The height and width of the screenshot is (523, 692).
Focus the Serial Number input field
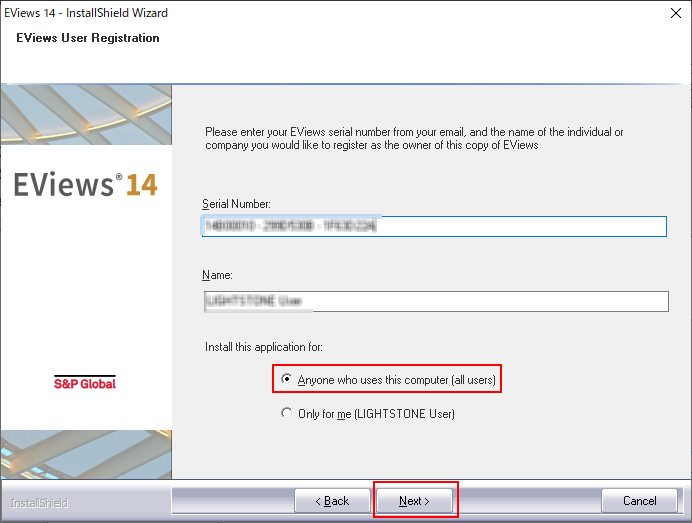[x=434, y=226]
